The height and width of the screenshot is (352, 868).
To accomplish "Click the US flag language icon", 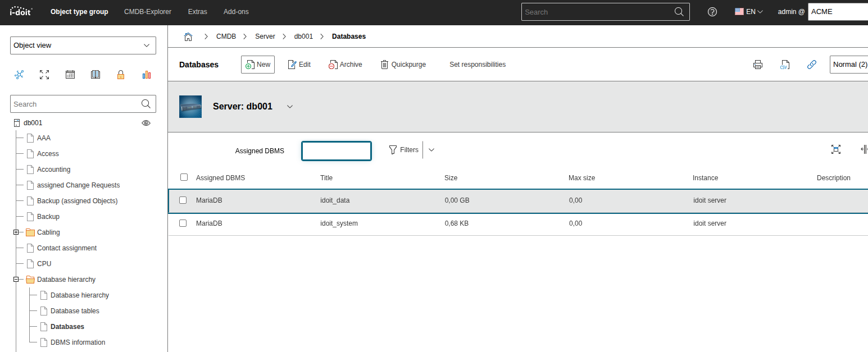I will click(x=739, y=12).
